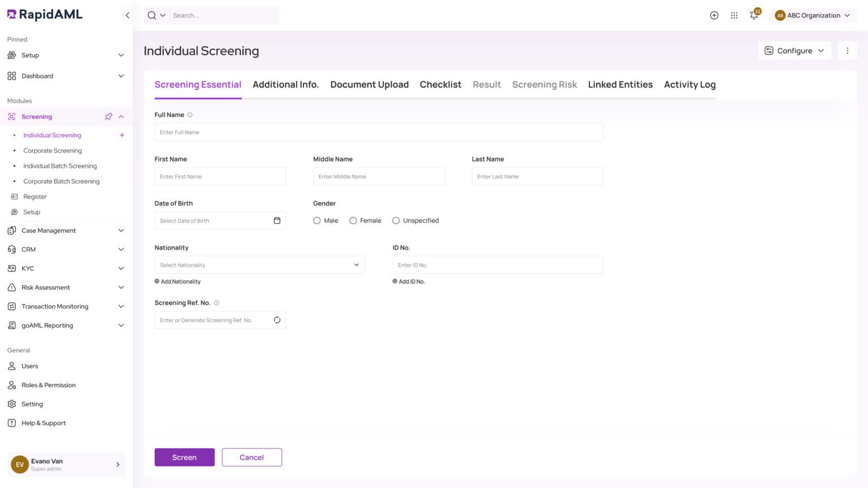This screenshot has width=868, height=488.
Task: Click the Add Nationality link
Action: (177, 281)
